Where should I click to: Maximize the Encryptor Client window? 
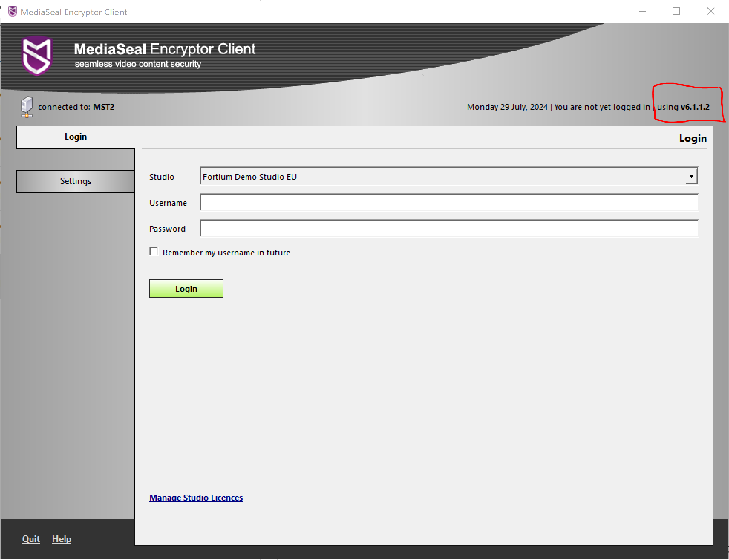[x=676, y=12]
